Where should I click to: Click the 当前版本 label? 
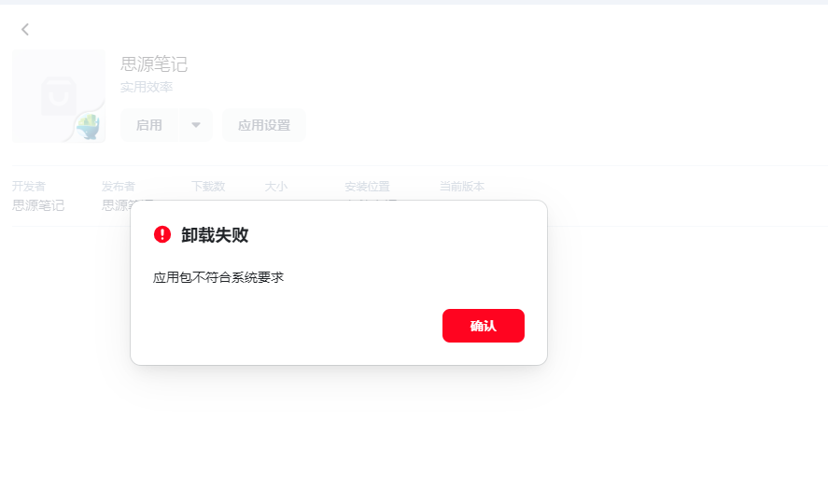[x=462, y=187]
